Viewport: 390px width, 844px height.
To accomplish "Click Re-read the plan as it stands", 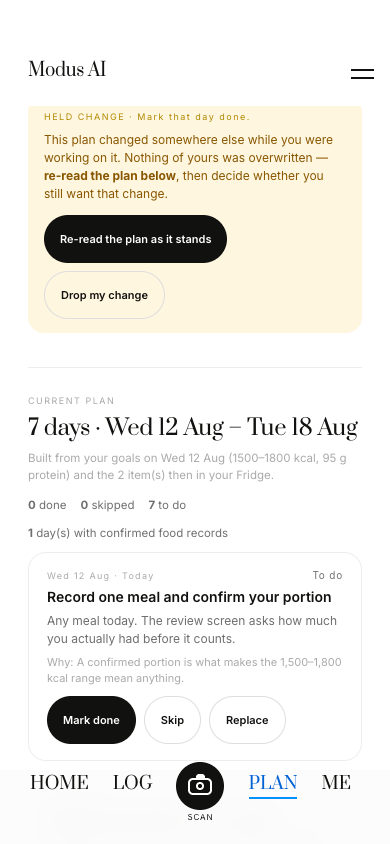I will tap(136, 239).
